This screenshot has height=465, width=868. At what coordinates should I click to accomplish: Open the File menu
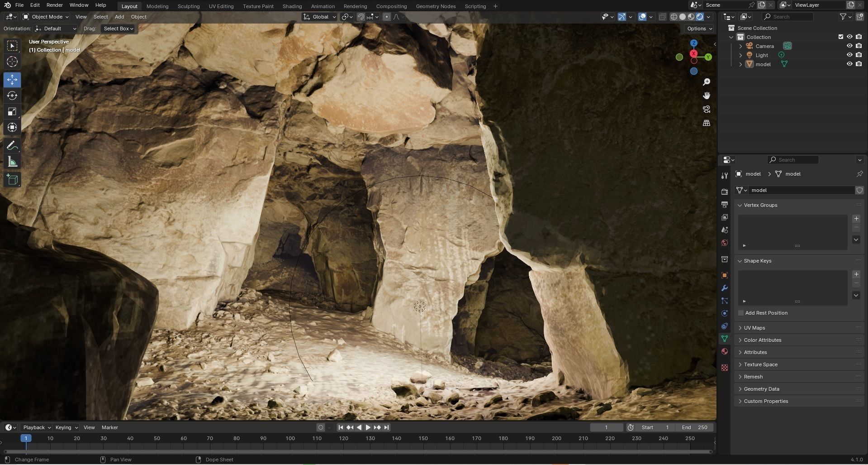[x=19, y=5]
